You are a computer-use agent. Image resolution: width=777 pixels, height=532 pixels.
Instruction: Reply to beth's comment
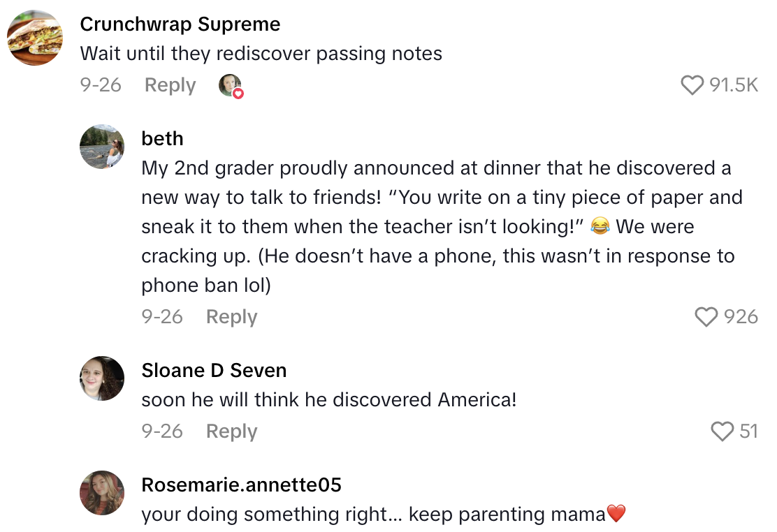click(x=231, y=316)
